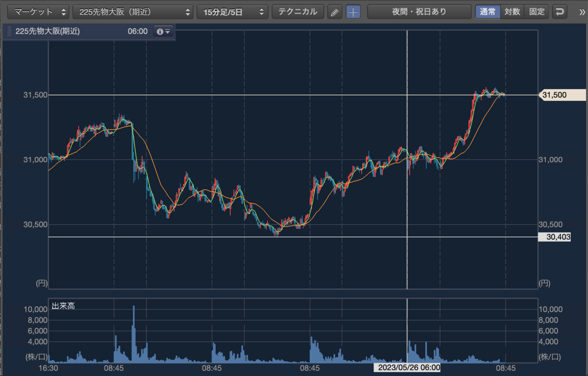Screen dimensions: 588x376
Task: Click the left axis 31,000 price label
Action: click(35, 160)
